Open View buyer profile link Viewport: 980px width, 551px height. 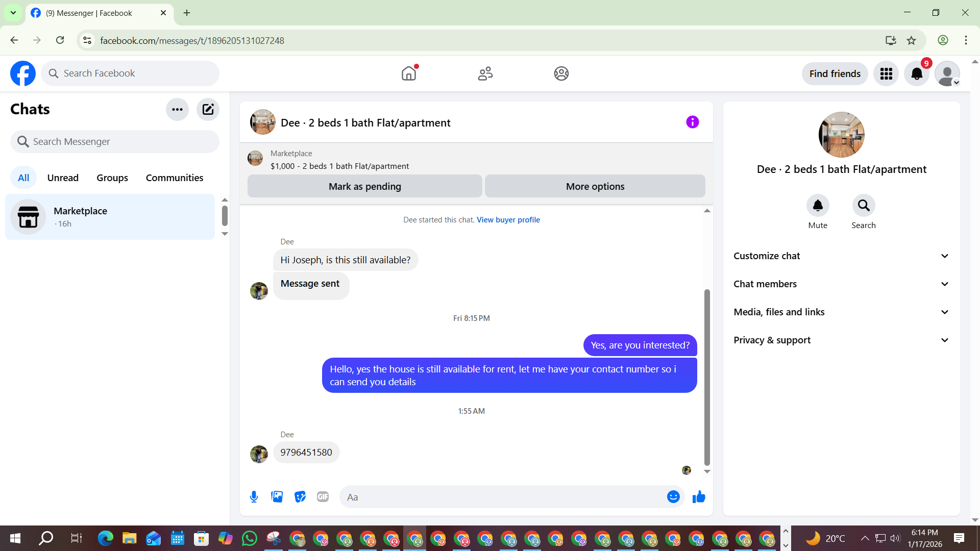point(508,220)
